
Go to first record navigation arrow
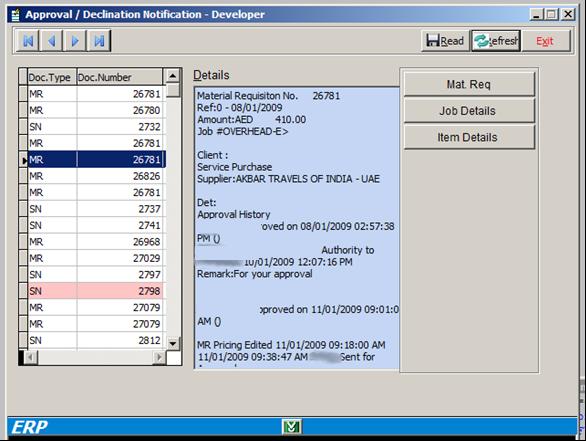[x=28, y=41]
